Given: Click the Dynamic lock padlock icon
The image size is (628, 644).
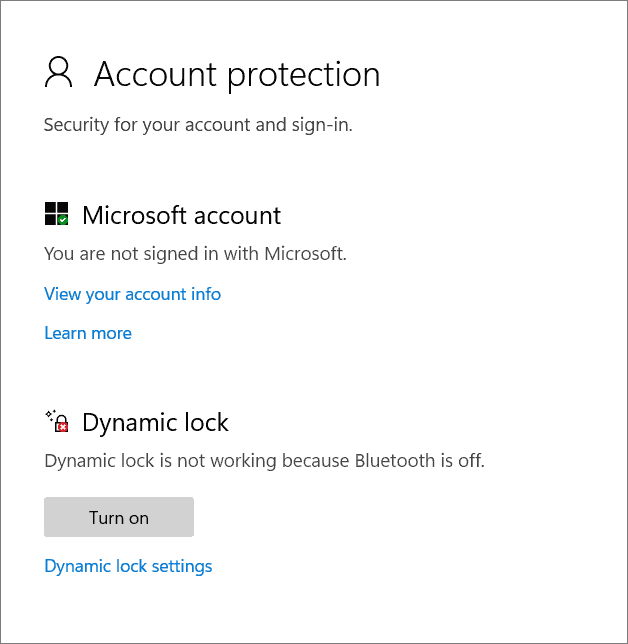Looking at the screenshot, I should (59, 422).
